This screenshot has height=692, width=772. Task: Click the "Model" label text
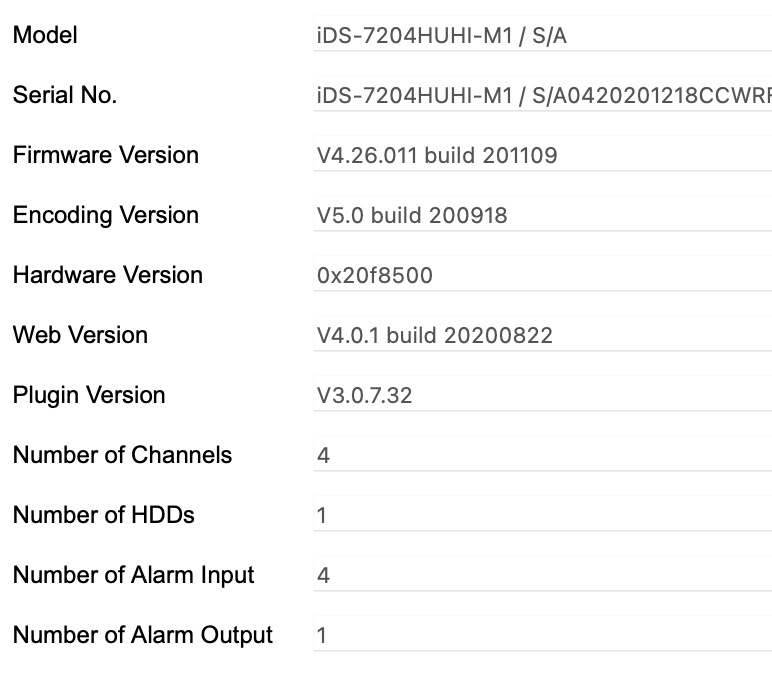[45, 36]
